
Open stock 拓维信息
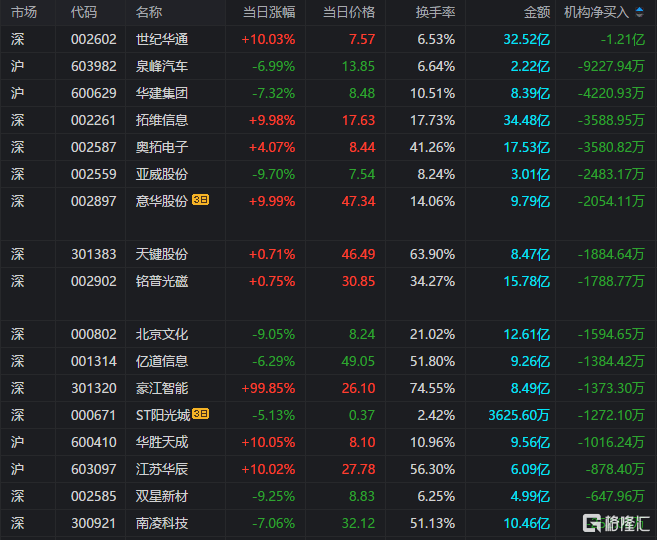click(x=162, y=120)
